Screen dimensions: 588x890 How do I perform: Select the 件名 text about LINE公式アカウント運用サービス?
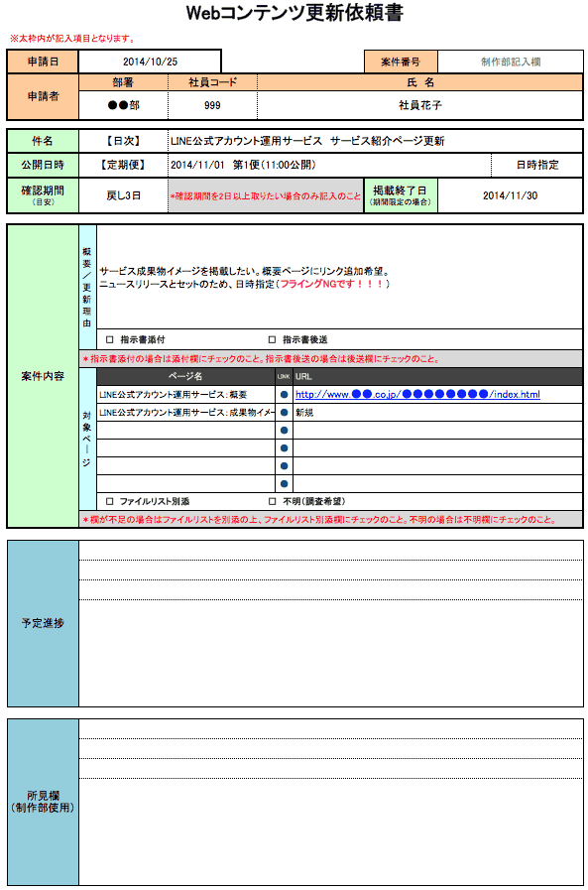[x=308, y=141]
